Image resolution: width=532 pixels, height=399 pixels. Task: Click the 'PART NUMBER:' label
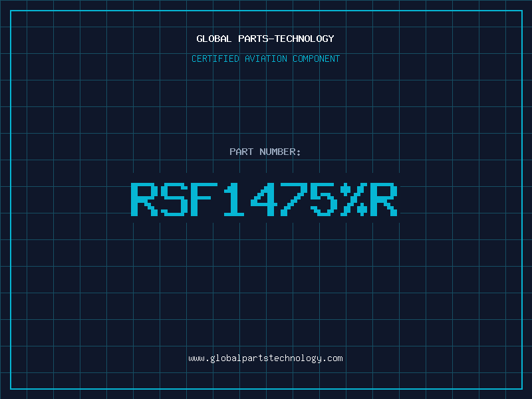click(265, 152)
